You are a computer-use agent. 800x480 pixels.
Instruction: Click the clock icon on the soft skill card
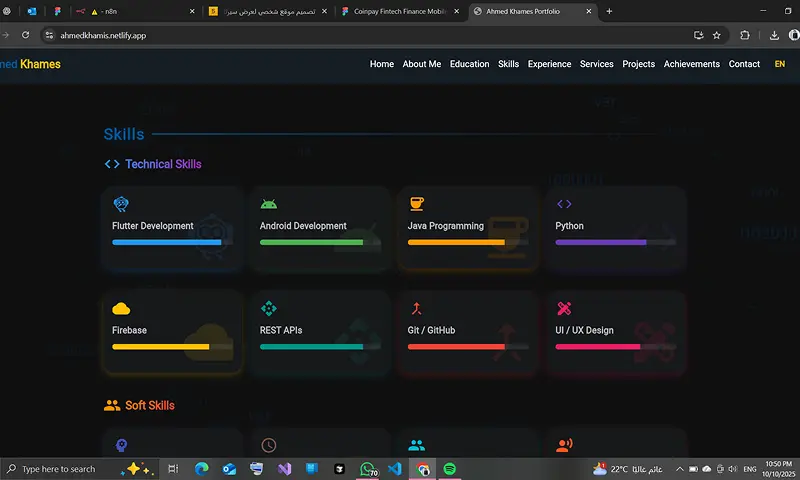click(x=268, y=445)
